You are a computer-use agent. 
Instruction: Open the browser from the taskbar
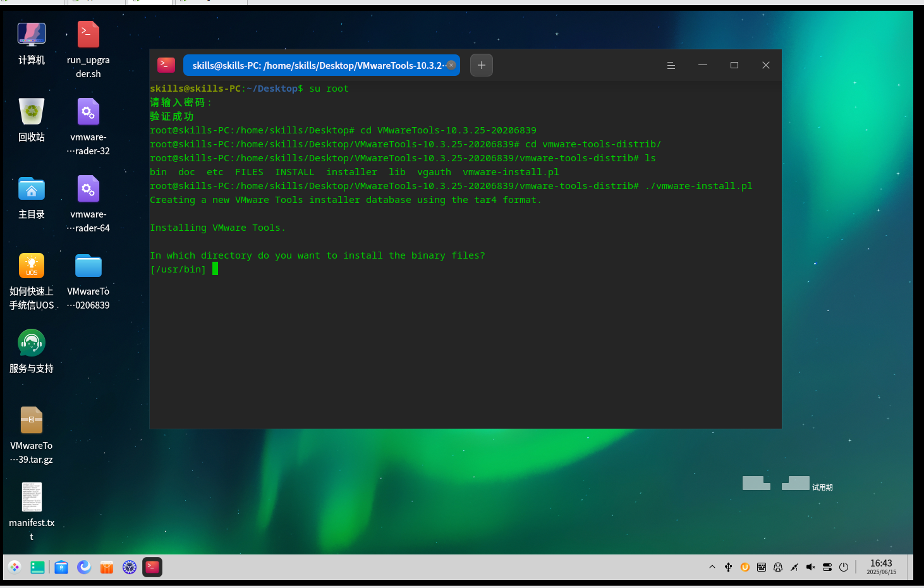pyautogui.click(x=84, y=567)
